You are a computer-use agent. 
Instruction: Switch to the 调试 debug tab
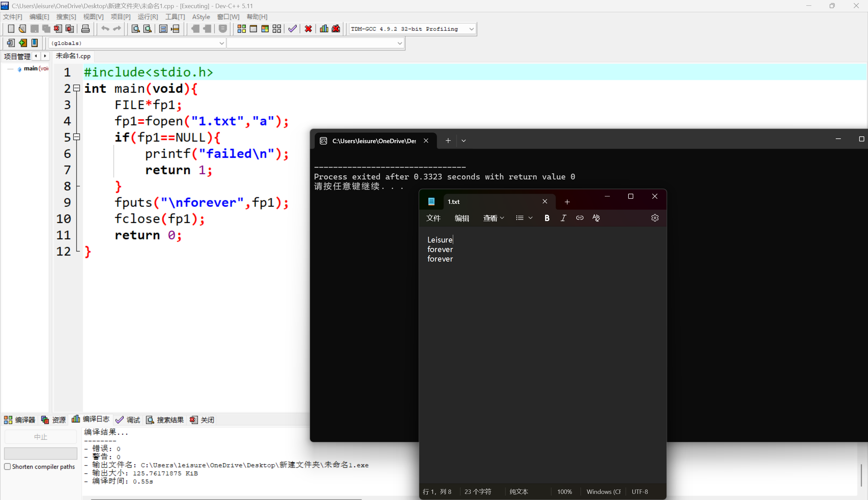point(128,420)
